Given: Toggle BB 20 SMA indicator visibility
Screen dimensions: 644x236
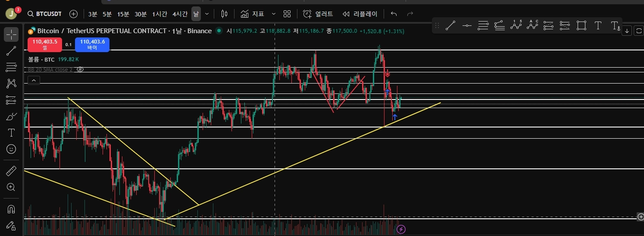Looking at the screenshot, I should pyautogui.click(x=79, y=69).
